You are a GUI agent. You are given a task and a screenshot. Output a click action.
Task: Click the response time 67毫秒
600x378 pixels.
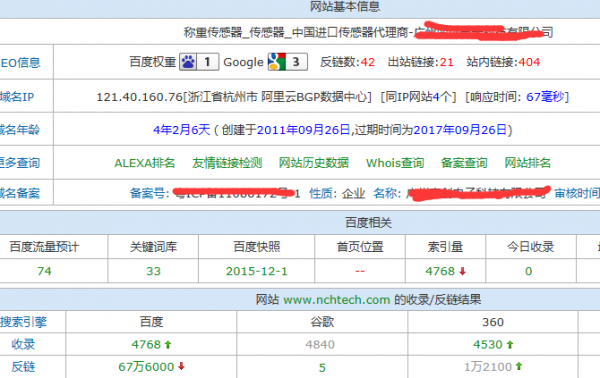[545, 97]
